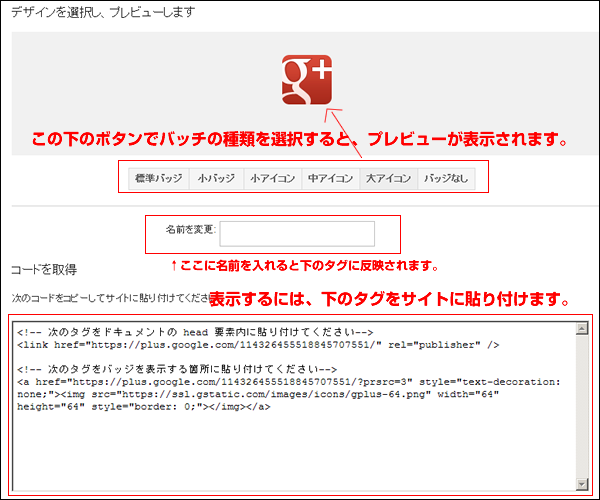Click the デザインを選択し、プレビューします heading
600x500 pixels.
tap(103, 12)
